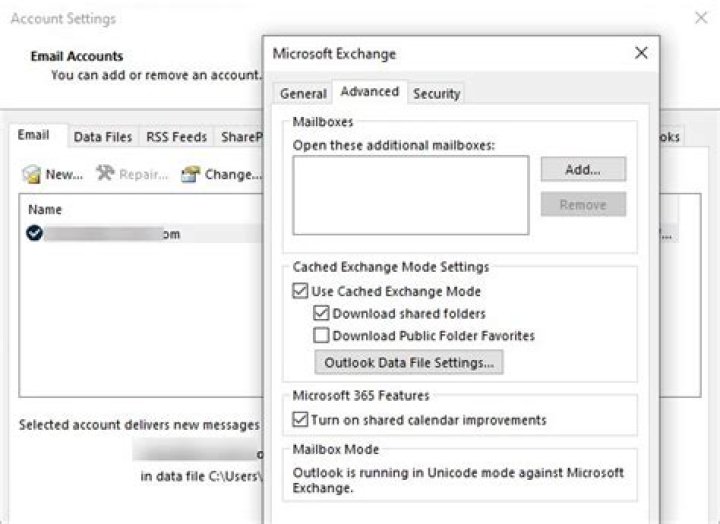
Task: Click the Microsoft Exchange dialog title
Action: 334,54
